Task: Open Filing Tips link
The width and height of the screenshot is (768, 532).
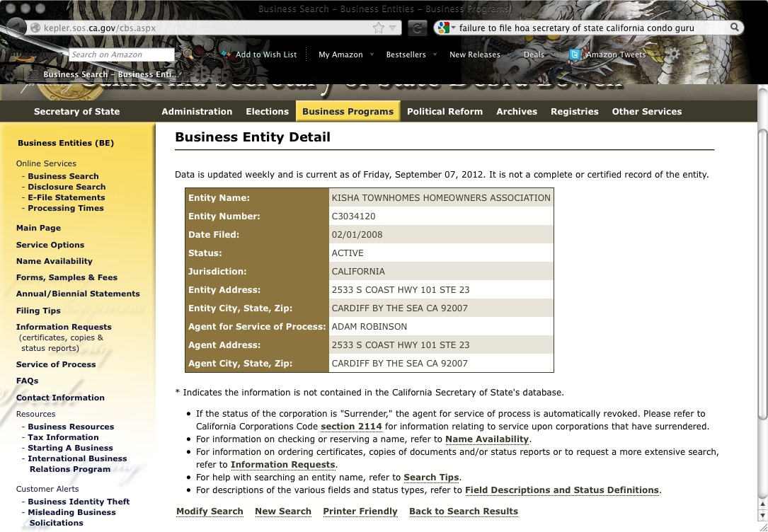Action: 38,311
